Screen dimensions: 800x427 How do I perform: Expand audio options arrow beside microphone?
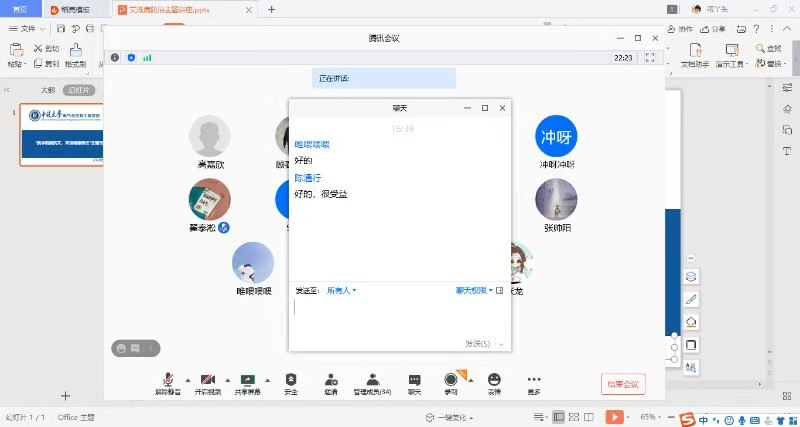(x=185, y=380)
